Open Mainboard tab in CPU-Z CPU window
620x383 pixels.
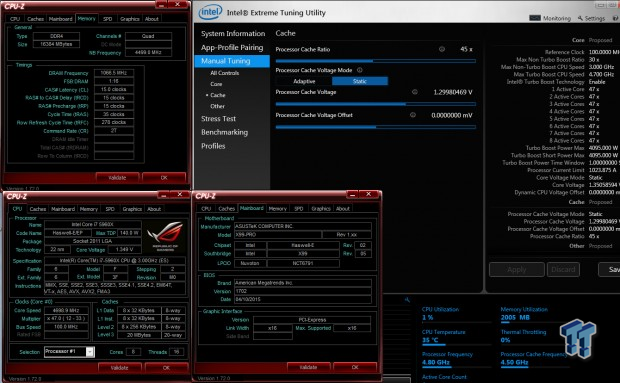click(63, 209)
